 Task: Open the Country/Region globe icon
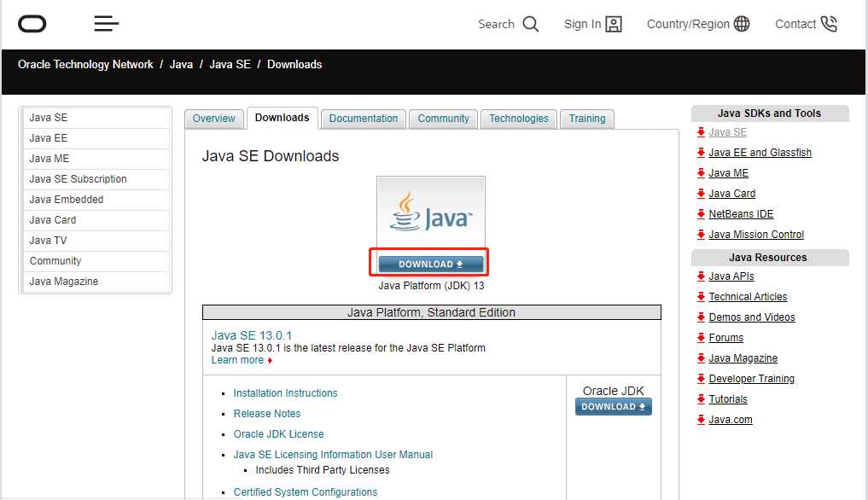741,24
